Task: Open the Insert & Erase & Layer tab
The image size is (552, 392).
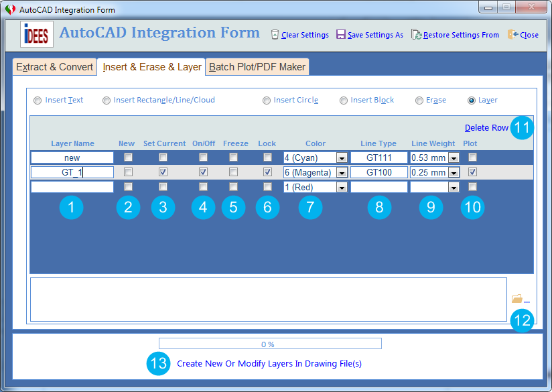Action: click(151, 67)
